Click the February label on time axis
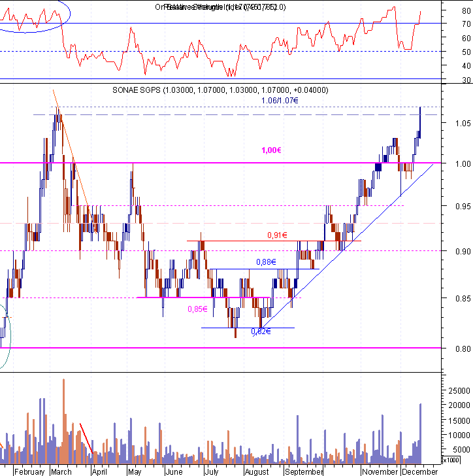473x476 pixels. coord(29,472)
